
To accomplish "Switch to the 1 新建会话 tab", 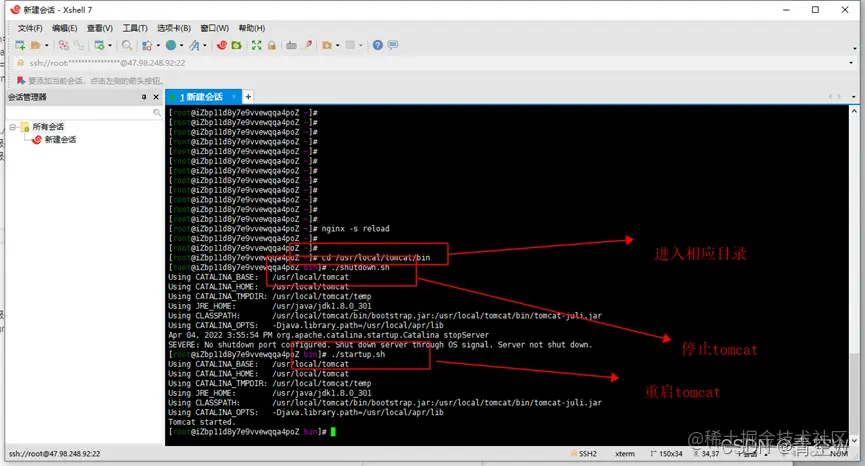I will click(201, 97).
